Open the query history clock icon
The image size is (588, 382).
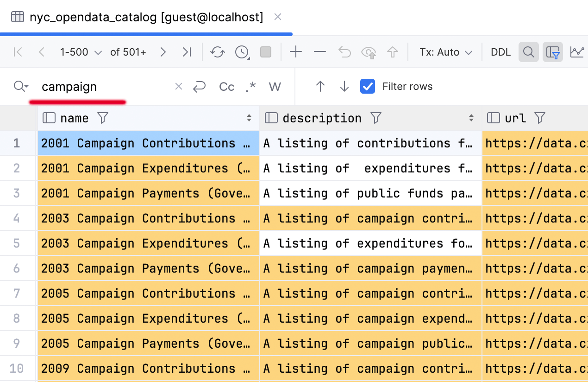tap(242, 52)
